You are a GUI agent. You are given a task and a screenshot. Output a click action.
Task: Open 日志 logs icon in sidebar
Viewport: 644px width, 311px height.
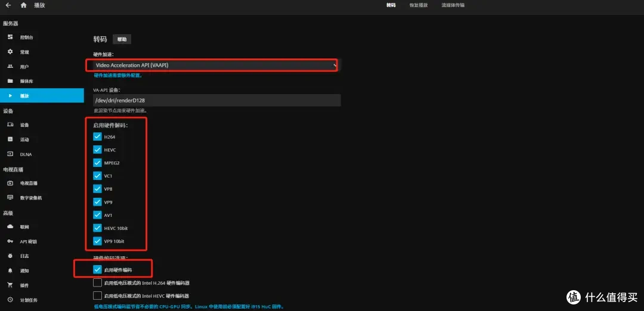pos(10,256)
